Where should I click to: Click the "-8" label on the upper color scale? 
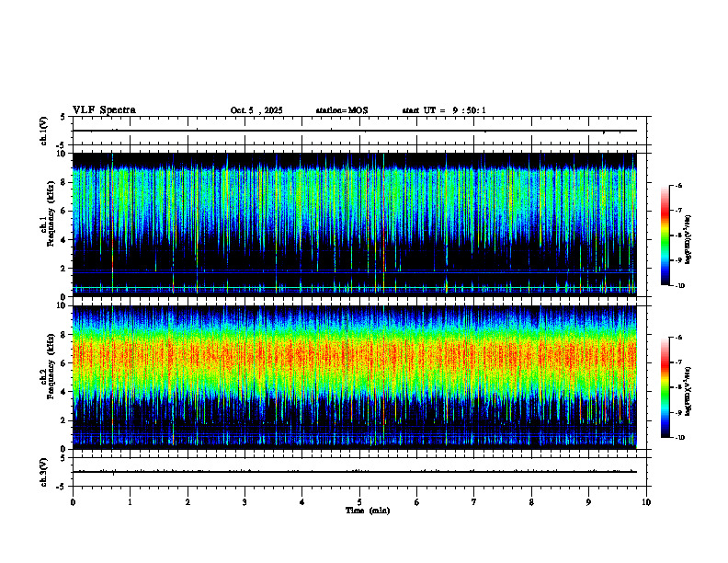(x=678, y=236)
